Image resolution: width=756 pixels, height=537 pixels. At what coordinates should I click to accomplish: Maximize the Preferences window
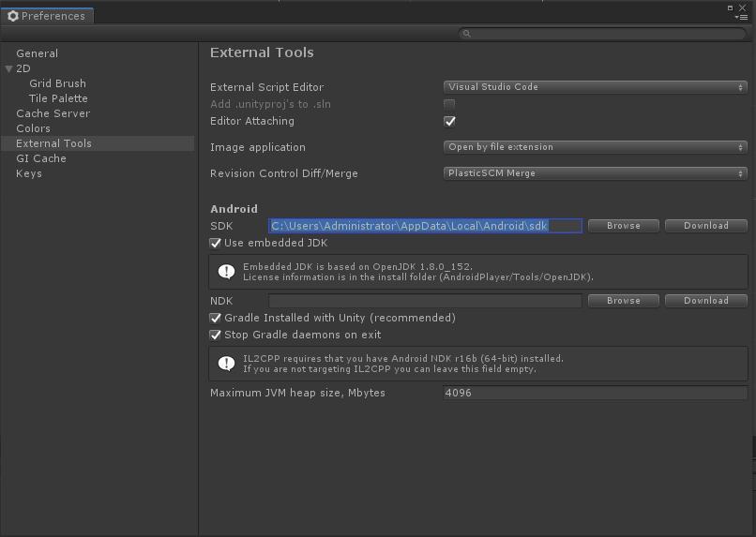[731, 7]
